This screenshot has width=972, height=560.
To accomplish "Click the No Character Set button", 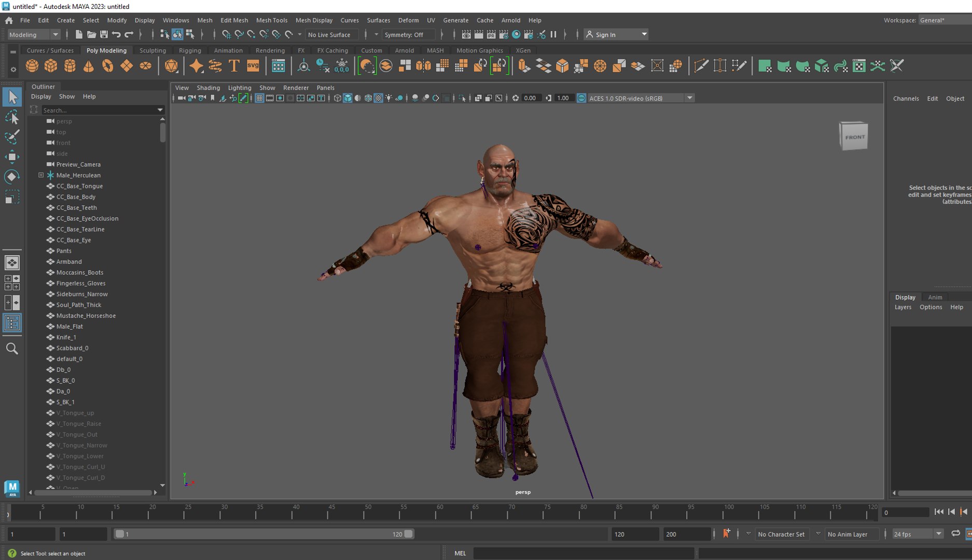I will tap(781, 534).
